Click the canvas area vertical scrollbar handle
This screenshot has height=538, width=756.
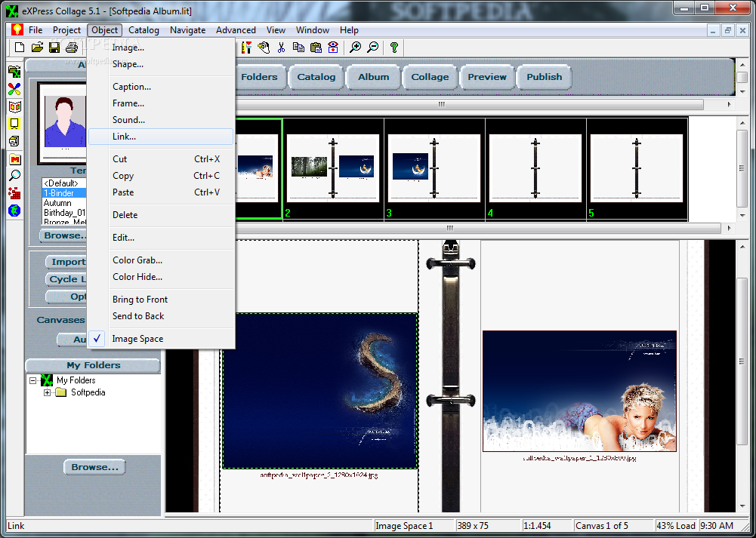tap(742, 361)
